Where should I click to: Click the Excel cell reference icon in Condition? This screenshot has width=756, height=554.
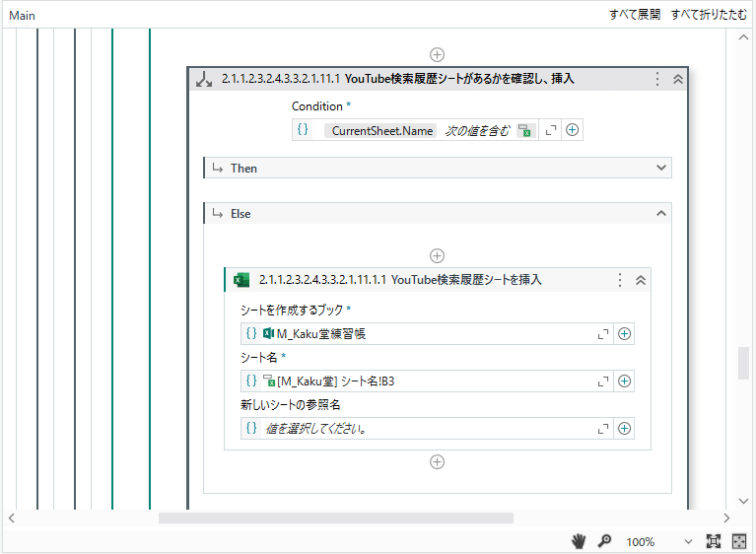524,130
